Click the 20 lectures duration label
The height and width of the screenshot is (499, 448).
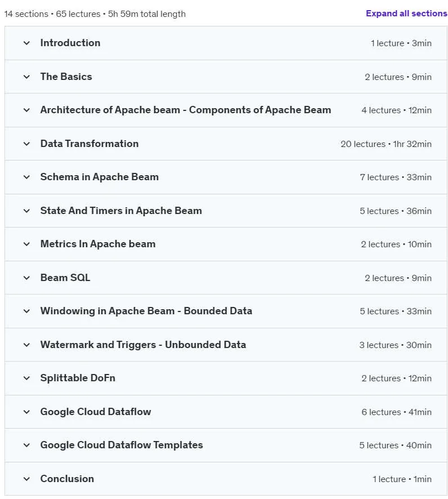[x=386, y=144]
